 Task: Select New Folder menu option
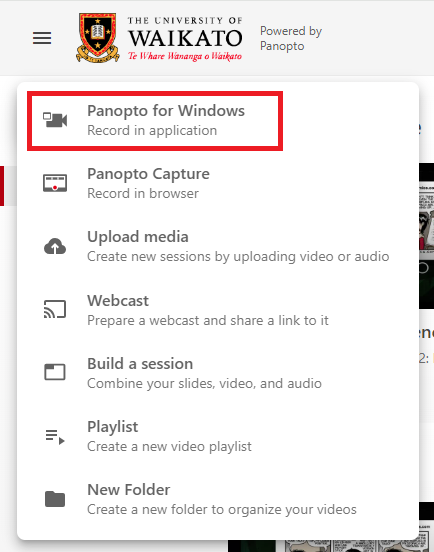click(218, 499)
